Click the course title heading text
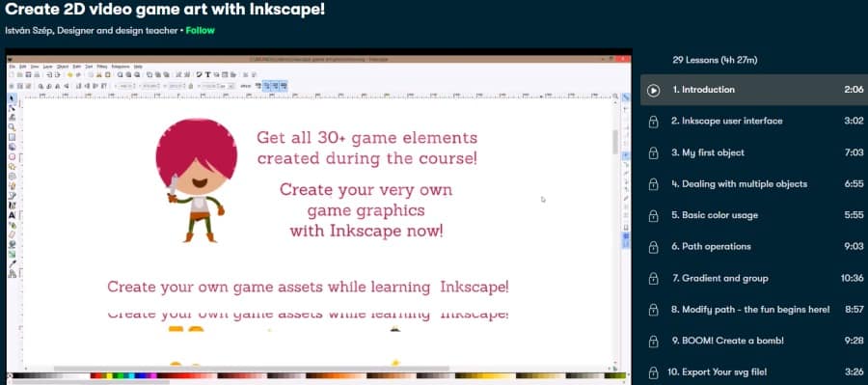The height and width of the screenshot is (385, 868). [164, 9]
